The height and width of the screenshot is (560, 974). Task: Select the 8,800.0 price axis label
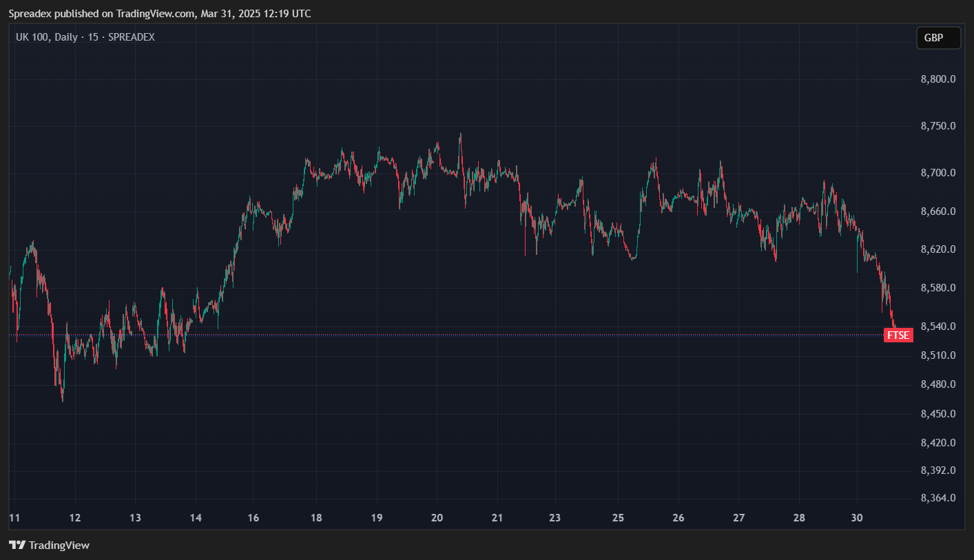pyautogui.click(x=938, y=79)
